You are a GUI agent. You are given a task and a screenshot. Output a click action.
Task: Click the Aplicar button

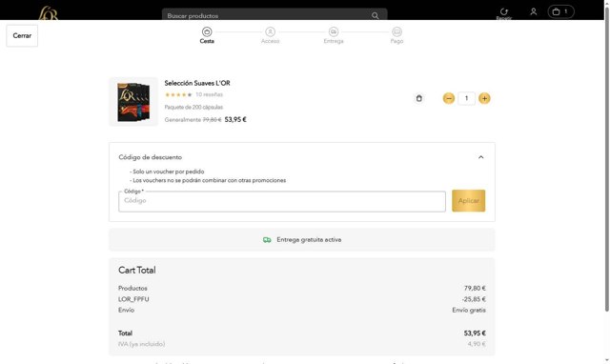click(x=468, y=201)
